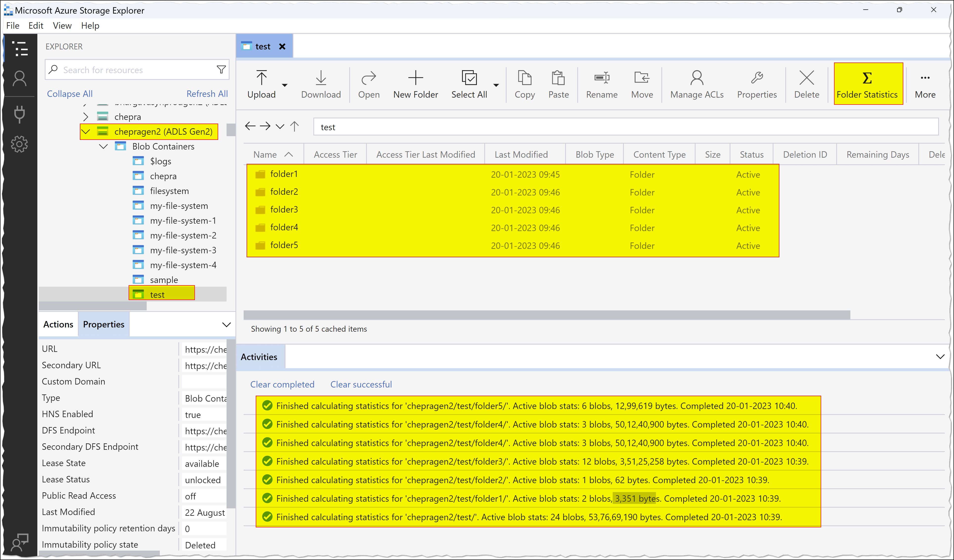Image resolution: width=954 pixels, height=560 pixels.
Task: Go up one level with up arrow
Action: click(x=295, y=126)
